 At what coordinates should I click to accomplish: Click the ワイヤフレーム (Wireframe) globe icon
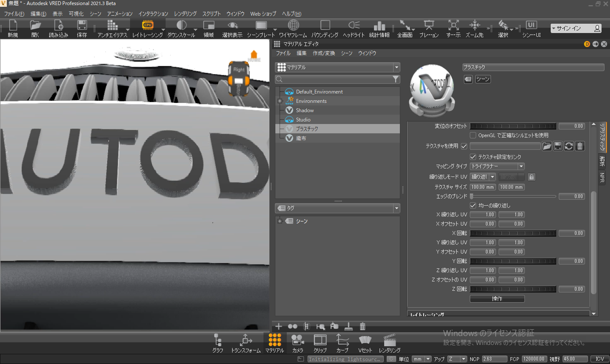(x=293, y=25)
